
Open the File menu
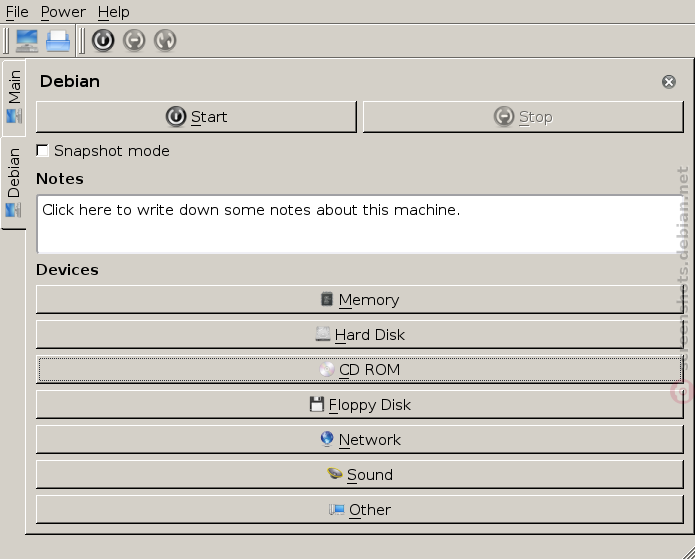17,12
